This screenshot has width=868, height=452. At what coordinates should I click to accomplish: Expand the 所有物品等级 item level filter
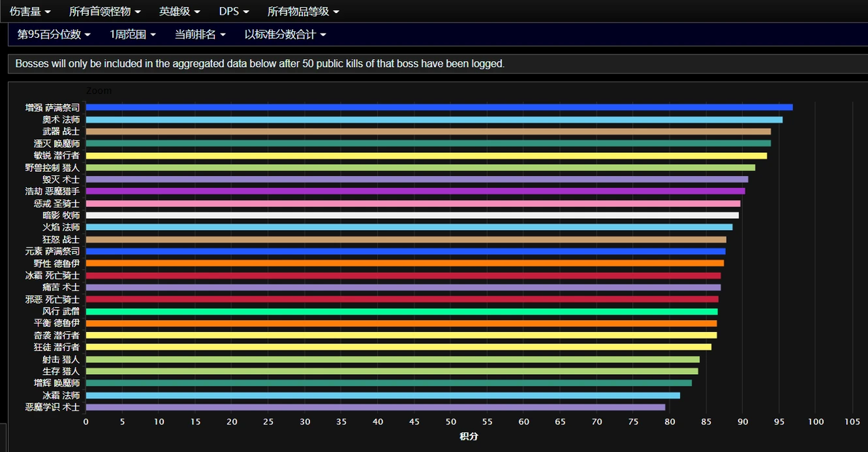(304, 12)
